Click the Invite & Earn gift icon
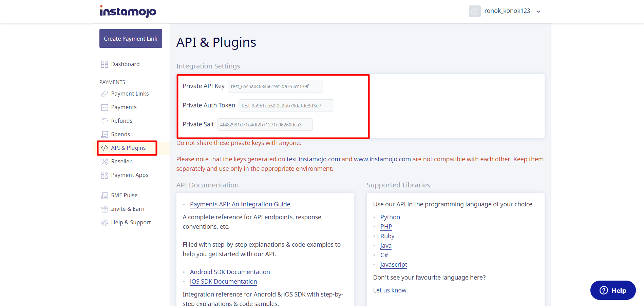Screen dimensions: 644x306 (104, 209)
